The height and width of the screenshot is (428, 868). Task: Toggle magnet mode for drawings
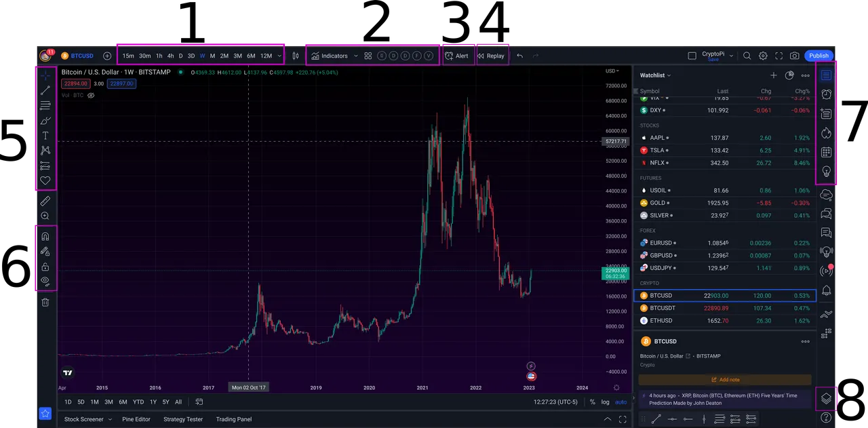coord(45,237)
